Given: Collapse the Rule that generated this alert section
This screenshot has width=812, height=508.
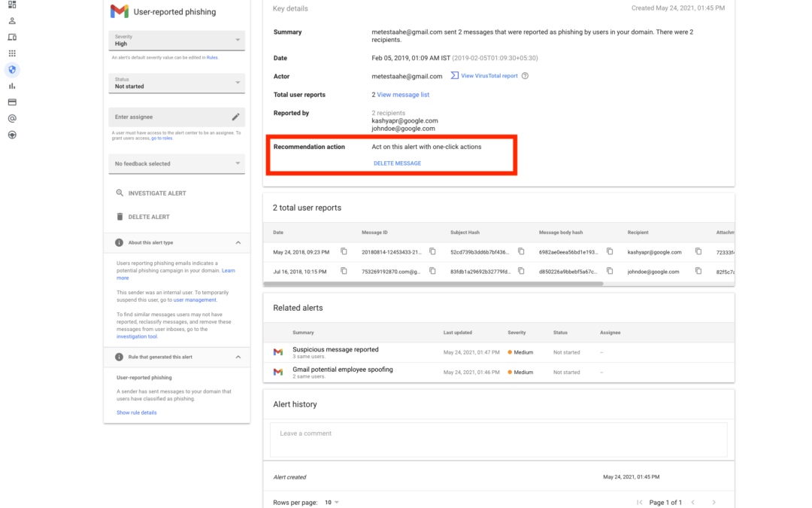Looking at the screenshot, I should point(238,357).
